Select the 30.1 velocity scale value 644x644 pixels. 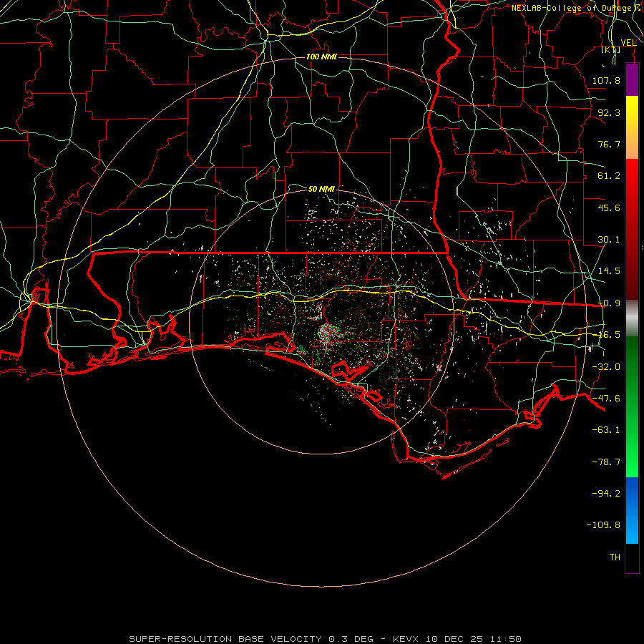[x=609, y=240]
